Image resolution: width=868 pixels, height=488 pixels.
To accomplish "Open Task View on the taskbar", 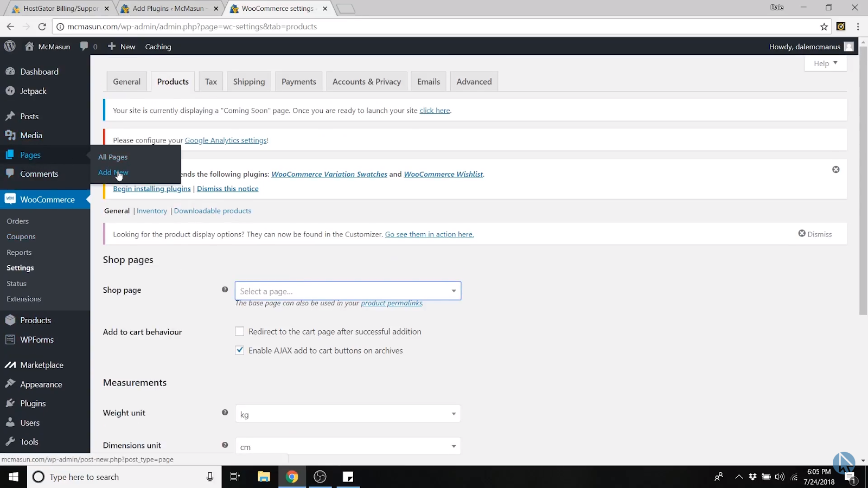I will [x=235, y=477].
